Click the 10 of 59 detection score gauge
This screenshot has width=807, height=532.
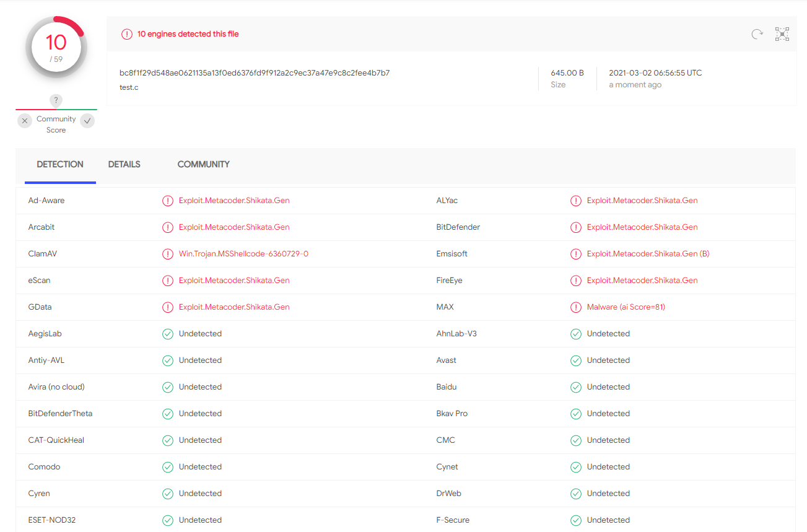pyautogui.click(x=56, y=48)
